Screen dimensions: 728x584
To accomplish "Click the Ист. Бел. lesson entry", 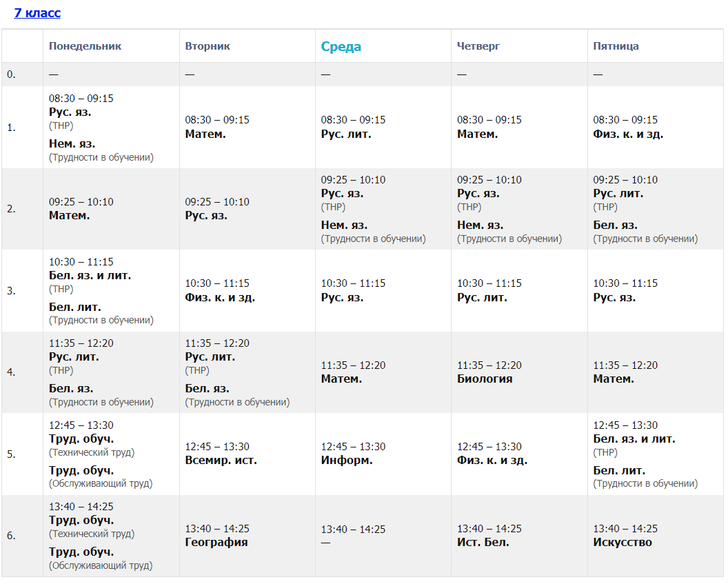I will 483,542.
